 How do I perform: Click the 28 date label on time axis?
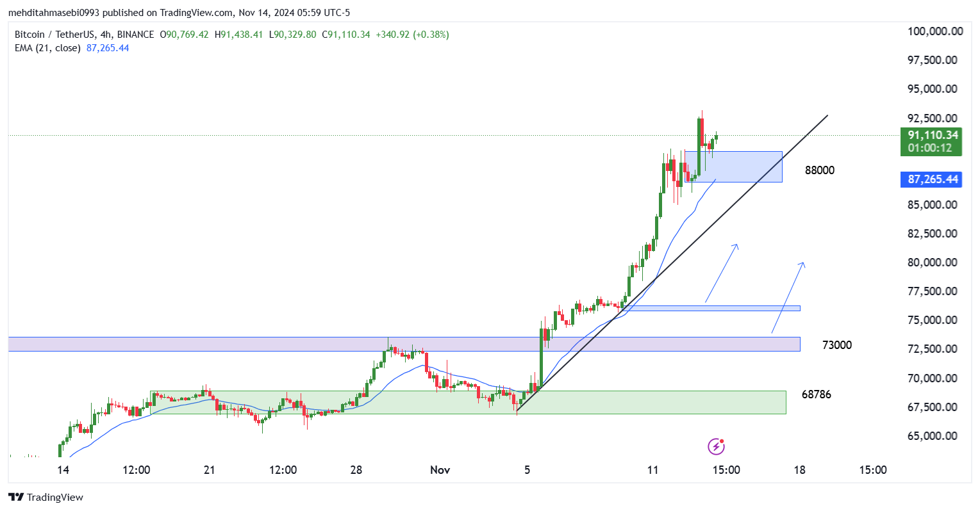[x=356, y=470]
